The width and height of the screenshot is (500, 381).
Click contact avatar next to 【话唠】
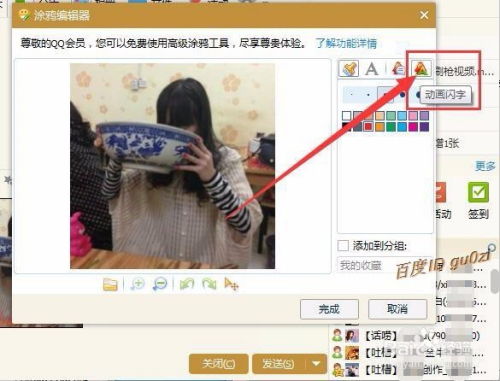pos(352,335)
